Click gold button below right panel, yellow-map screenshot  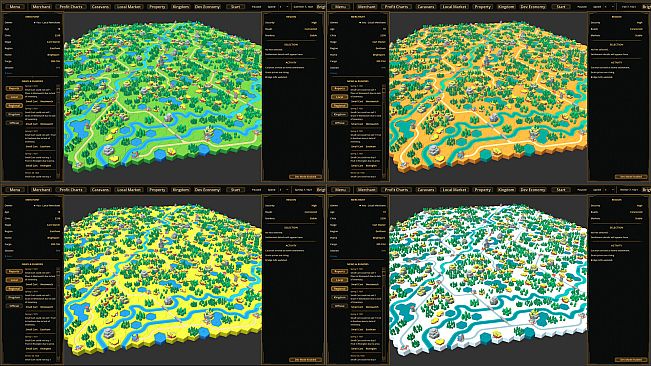pos(306,360)
